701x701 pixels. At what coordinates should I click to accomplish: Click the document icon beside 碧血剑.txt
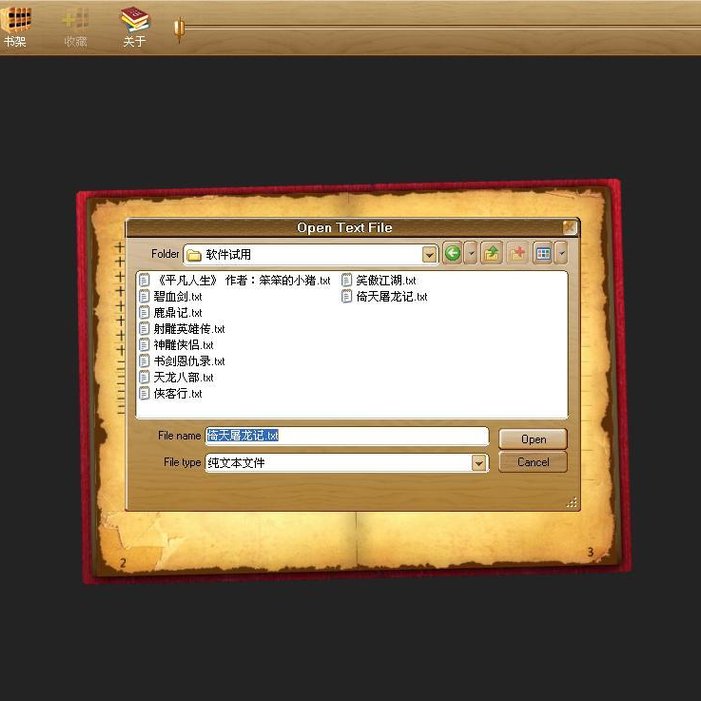pyautogui.click(x=144, y=296)
